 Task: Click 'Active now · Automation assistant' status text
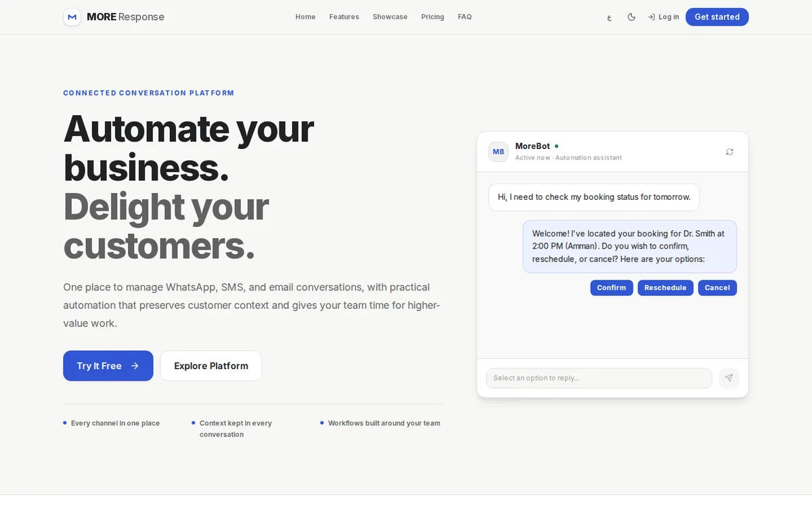click(x=568, y=158)
